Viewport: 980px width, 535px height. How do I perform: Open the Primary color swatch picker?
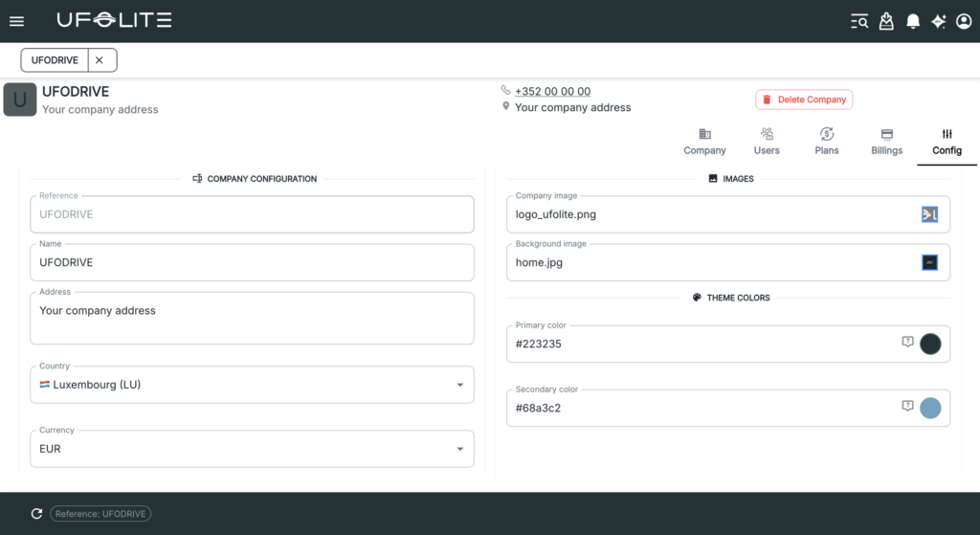pyautogui.click(x=930, y=345)
